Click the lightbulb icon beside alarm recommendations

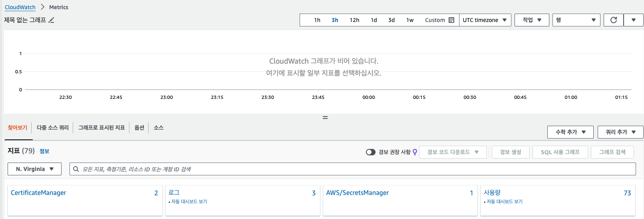[x=415, y=152]
